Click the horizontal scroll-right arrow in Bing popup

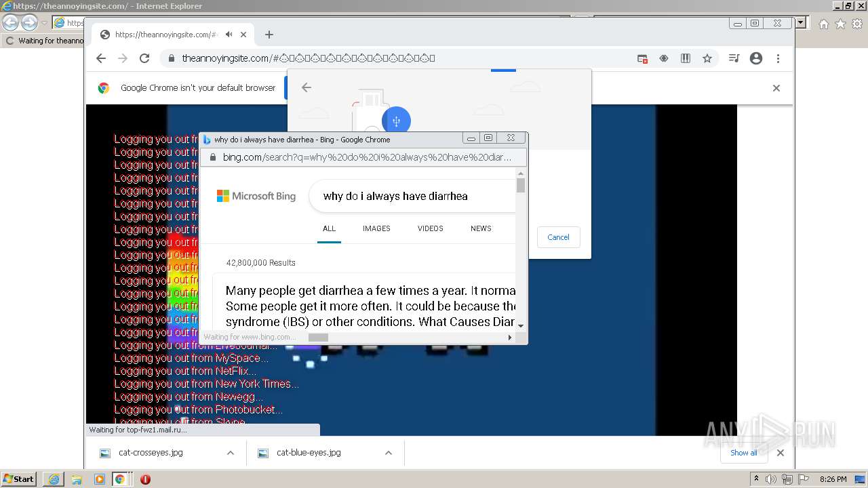pos(510,337)
